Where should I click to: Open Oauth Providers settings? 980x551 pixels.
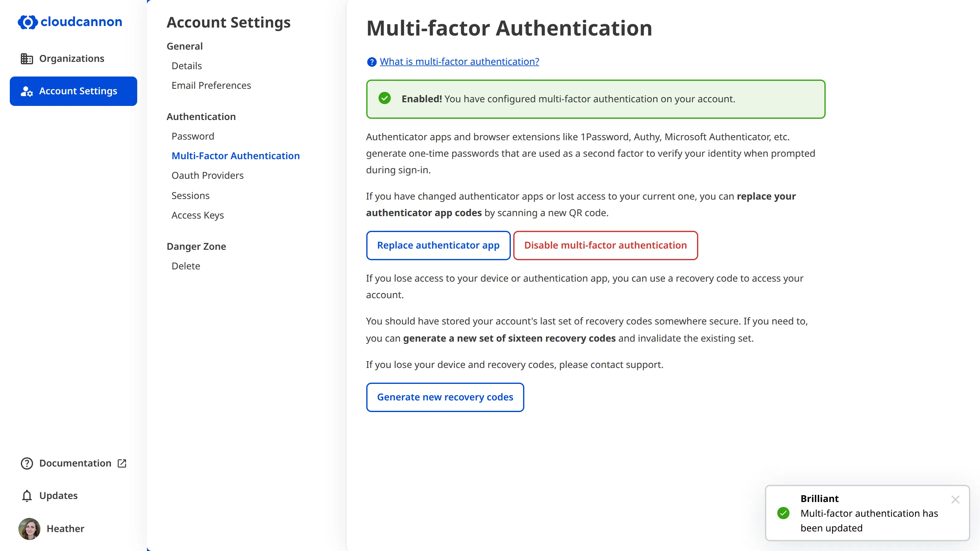[207, 175]
